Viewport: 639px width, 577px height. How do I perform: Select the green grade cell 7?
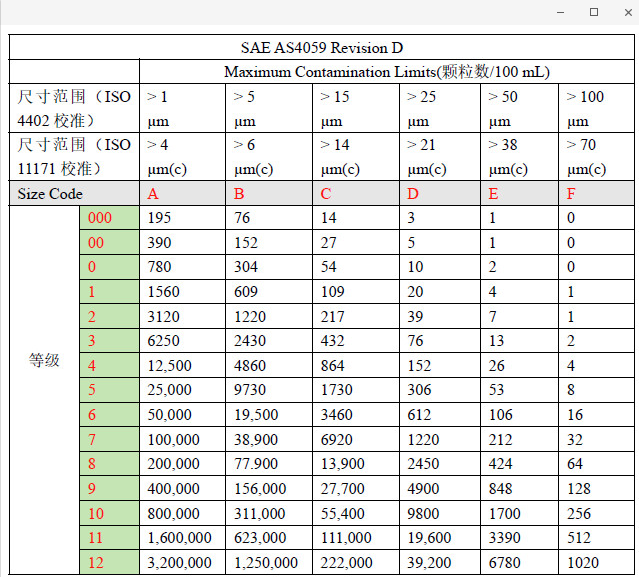tap(92, 439)
